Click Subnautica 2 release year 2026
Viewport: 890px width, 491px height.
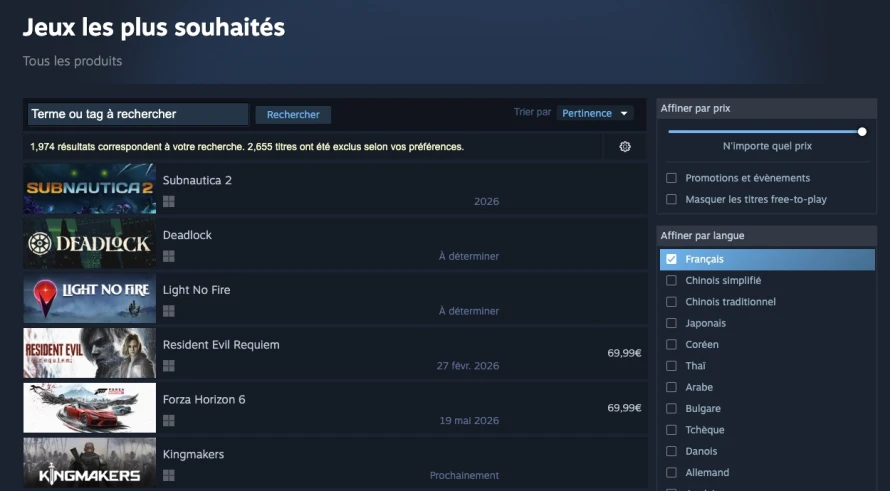[x=486, y=202]
